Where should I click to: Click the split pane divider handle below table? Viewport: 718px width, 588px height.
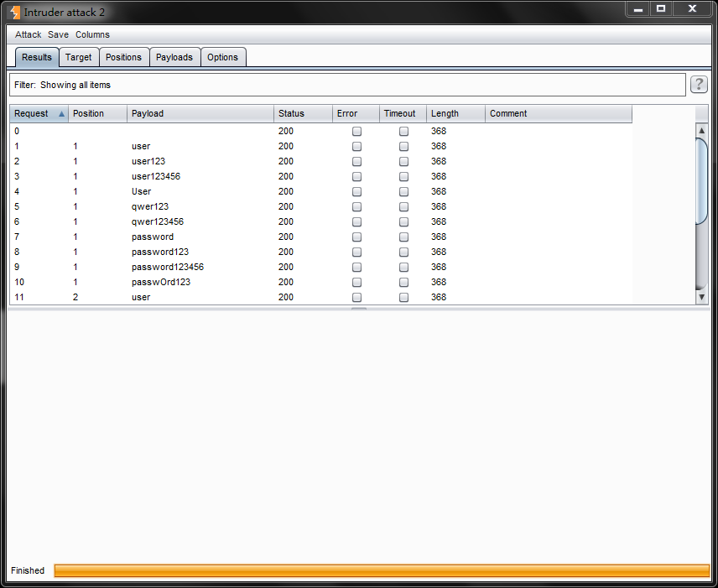click(x=359, y=309)
